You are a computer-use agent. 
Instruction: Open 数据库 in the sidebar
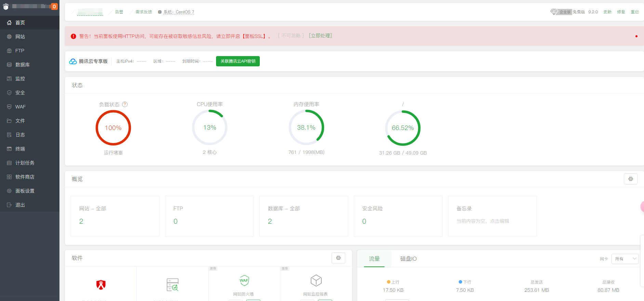tap(30, 65)
